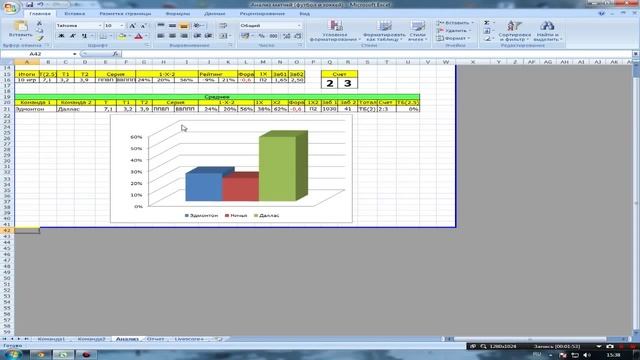This screenshot has height=360, width=640.
Task: Open the Отчет sheet tab
Action: pos(155,339)
